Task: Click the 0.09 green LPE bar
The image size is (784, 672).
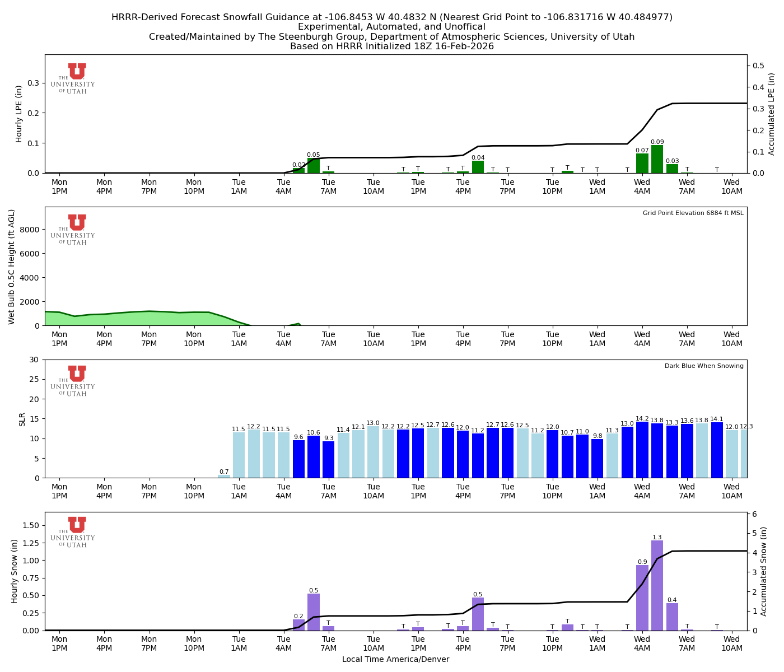Action: pyautogui.click(x=656, y=160)
